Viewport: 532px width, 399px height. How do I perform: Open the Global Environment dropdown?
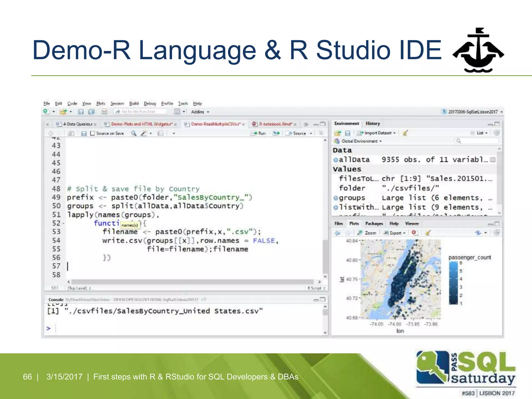point(358,141)
